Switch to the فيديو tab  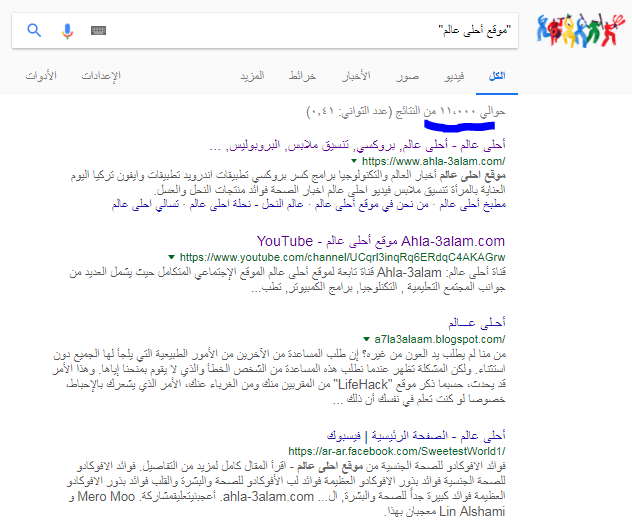click(454, 76)
